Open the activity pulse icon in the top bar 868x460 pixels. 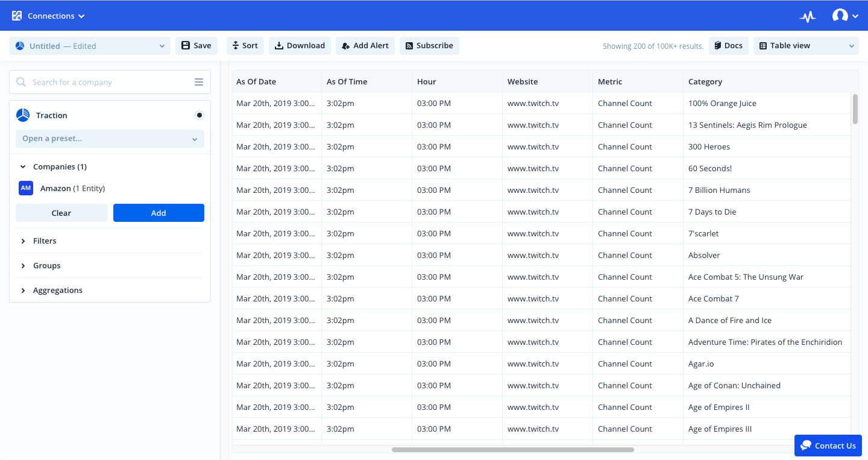point(808,15)
